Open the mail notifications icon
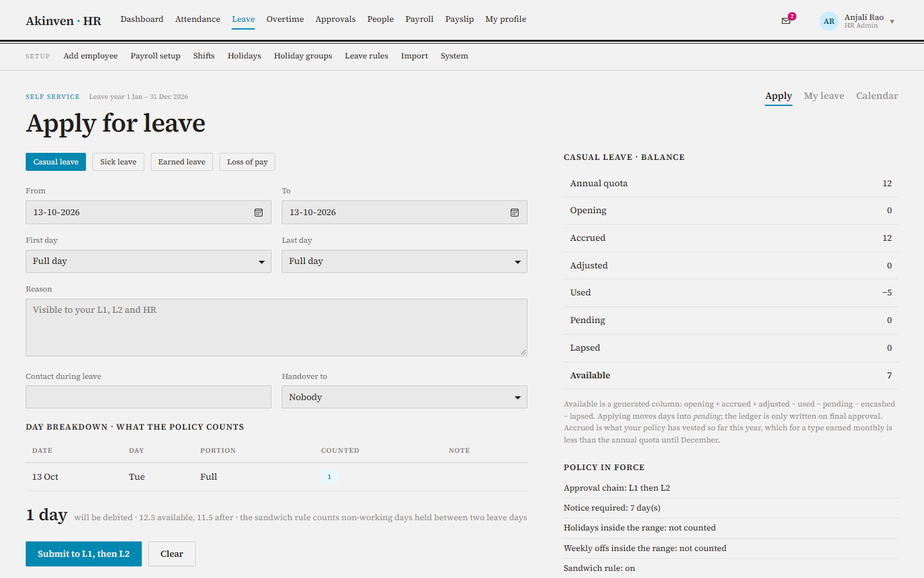The image size is (924, 578). click(x=786, y=21)
